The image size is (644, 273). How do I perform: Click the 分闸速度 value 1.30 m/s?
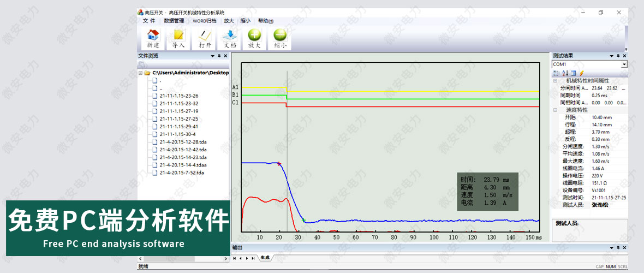pyautogui.click(x=600, y=146)
